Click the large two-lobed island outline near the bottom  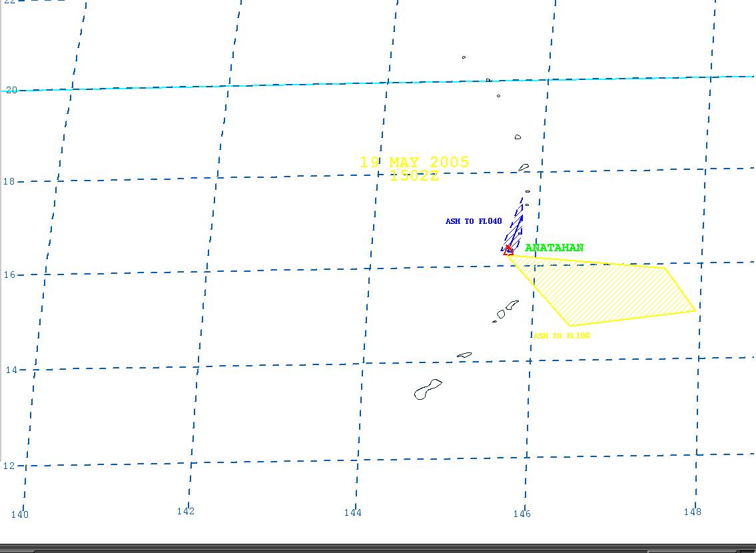[428, 390]
